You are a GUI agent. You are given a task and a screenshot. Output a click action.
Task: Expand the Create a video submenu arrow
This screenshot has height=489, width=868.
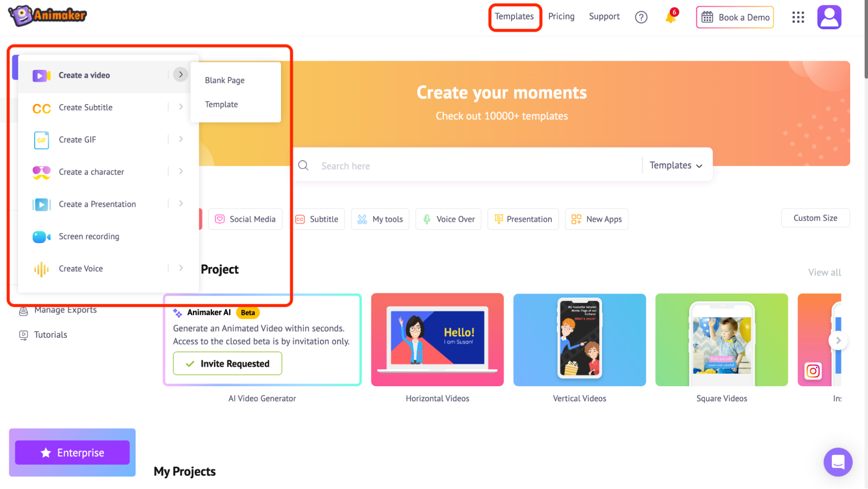pyautogui.click(x=180, y=75)
